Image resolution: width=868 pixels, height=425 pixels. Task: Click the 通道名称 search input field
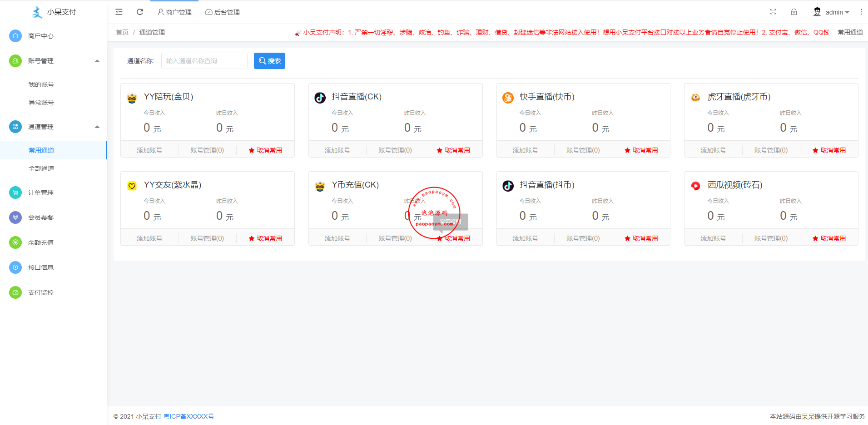[204, 61]
